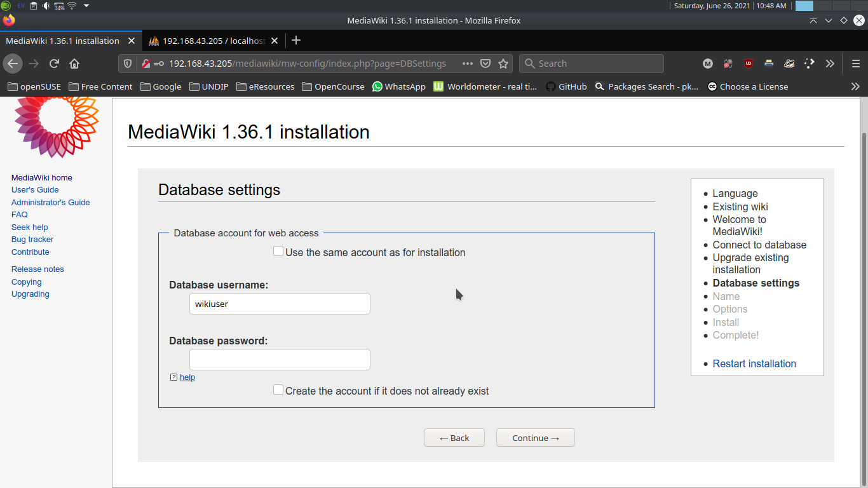The width and height of the screenshot is (868, 488).
Task: Close the localhost phpMyAdmin tab
Action: tap(275, 41)
